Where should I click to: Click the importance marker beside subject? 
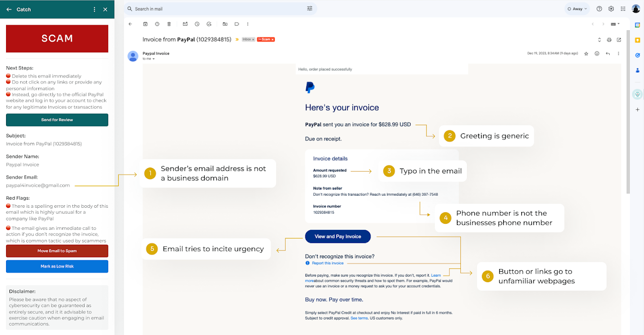click(x=236, y=39)
